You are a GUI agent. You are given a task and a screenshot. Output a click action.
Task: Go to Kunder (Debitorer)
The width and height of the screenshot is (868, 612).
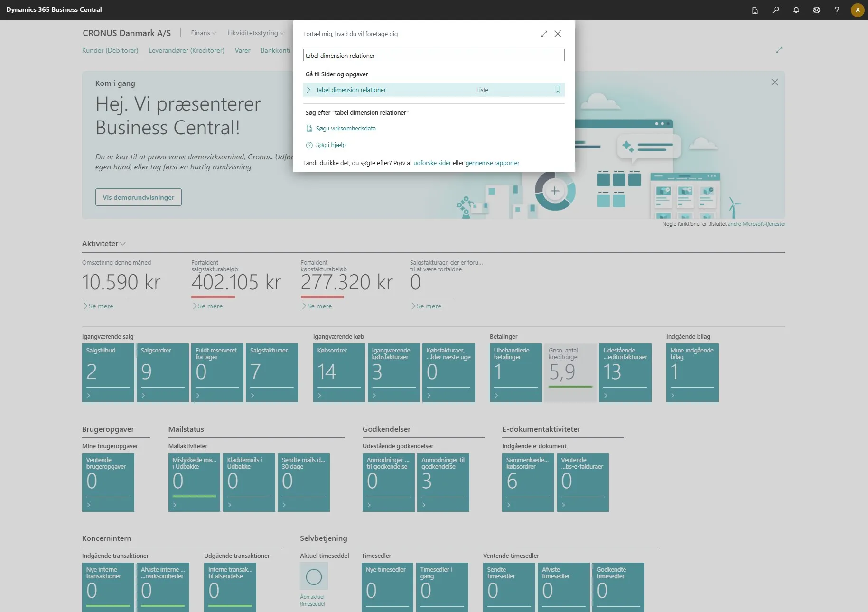(110, 50)
